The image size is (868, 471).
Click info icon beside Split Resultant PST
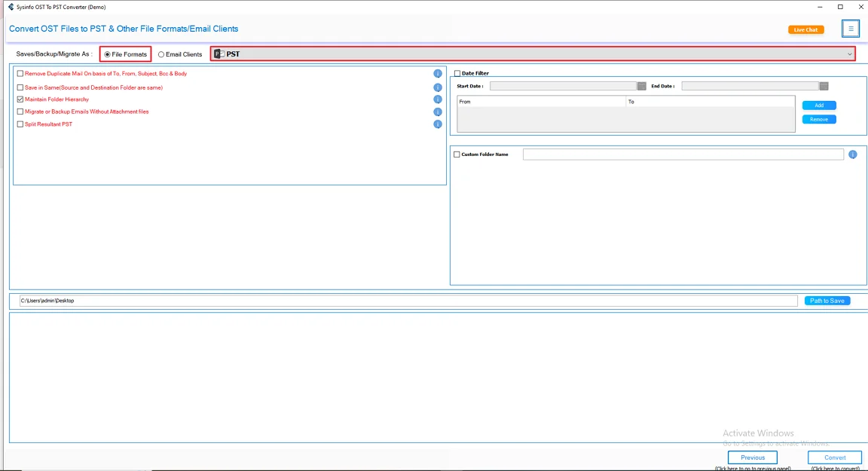point(438,124)
